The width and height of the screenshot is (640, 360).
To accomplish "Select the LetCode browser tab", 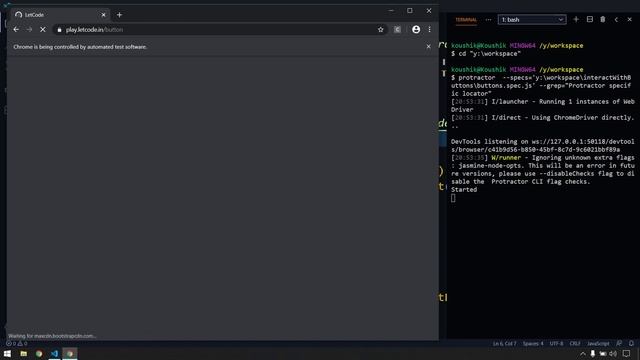I will (x=60, y=15).
